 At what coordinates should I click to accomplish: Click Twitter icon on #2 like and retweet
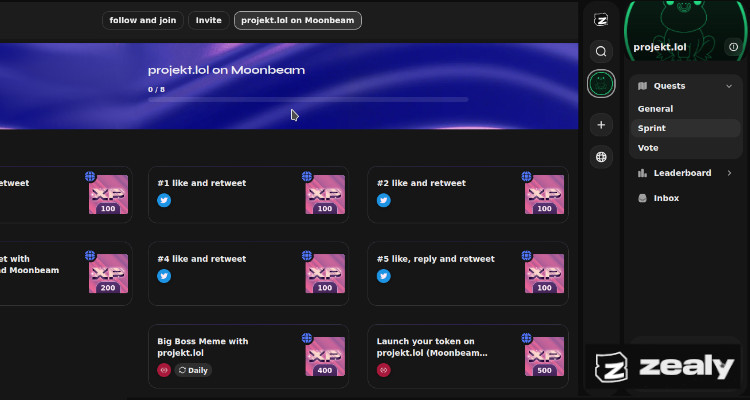[384, 200]
